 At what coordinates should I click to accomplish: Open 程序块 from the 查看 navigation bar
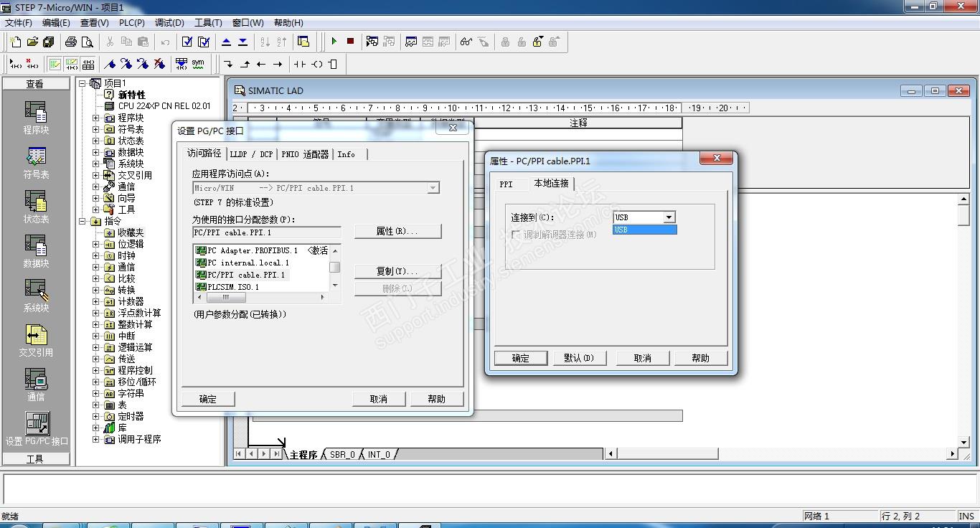point(36,118)
